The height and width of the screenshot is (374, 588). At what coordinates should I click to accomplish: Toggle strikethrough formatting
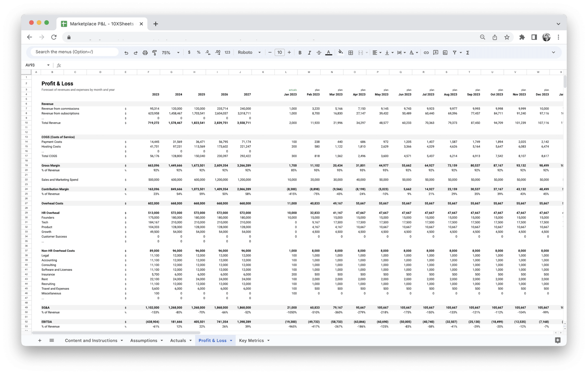click(319, 53)
